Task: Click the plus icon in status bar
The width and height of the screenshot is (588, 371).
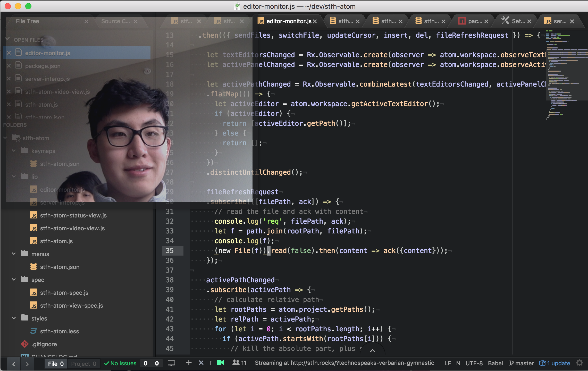Action: point(189,363)
